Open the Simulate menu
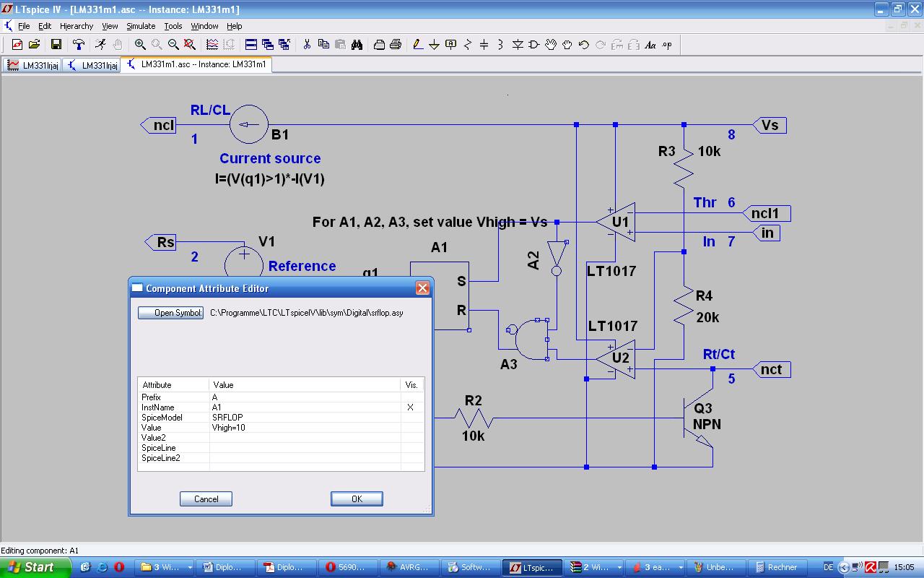The image size is (924, 578). click(141, 26)
